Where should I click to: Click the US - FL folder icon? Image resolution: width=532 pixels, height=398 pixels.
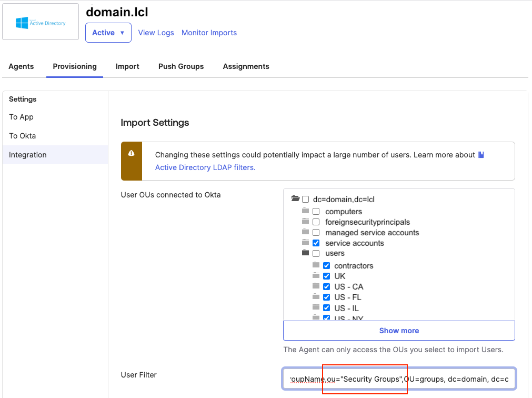(316, 296)
